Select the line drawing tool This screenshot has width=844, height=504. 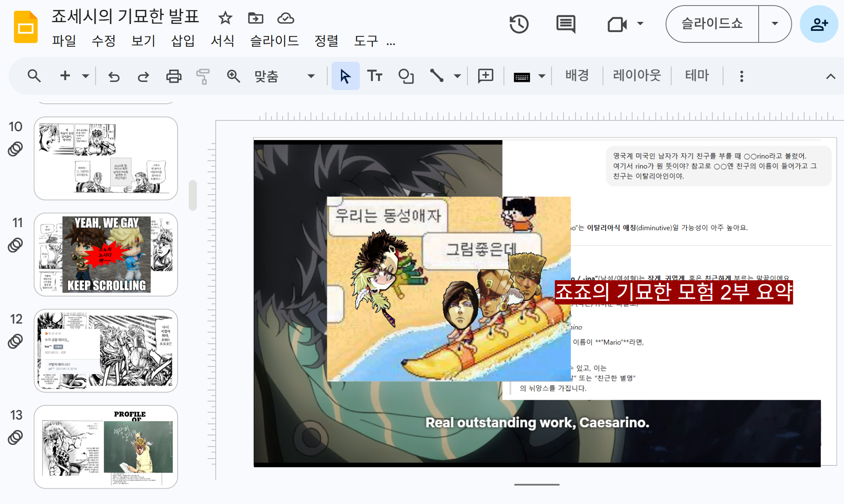(x=437, y=76)
